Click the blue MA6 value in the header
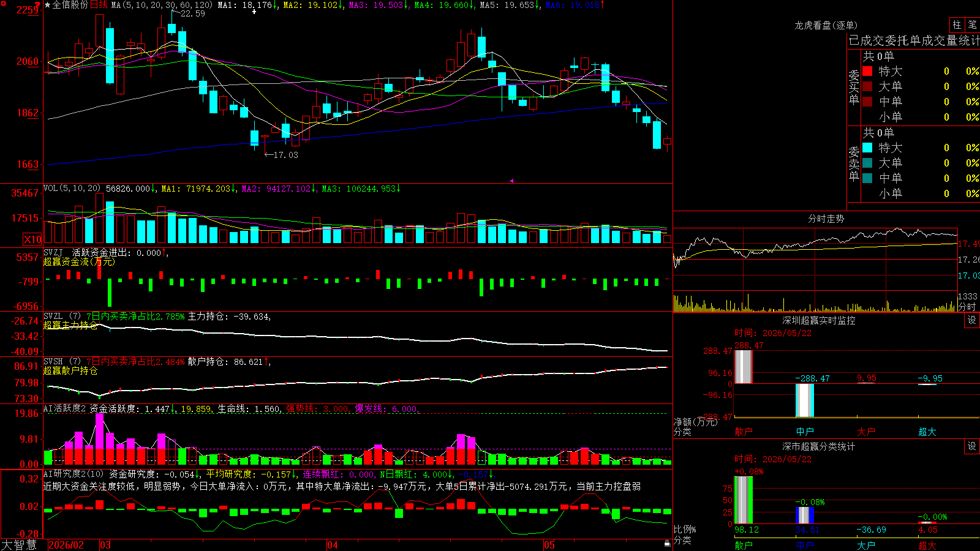The image size is (980, 551). pyautogui.click(x=575, y=5)
